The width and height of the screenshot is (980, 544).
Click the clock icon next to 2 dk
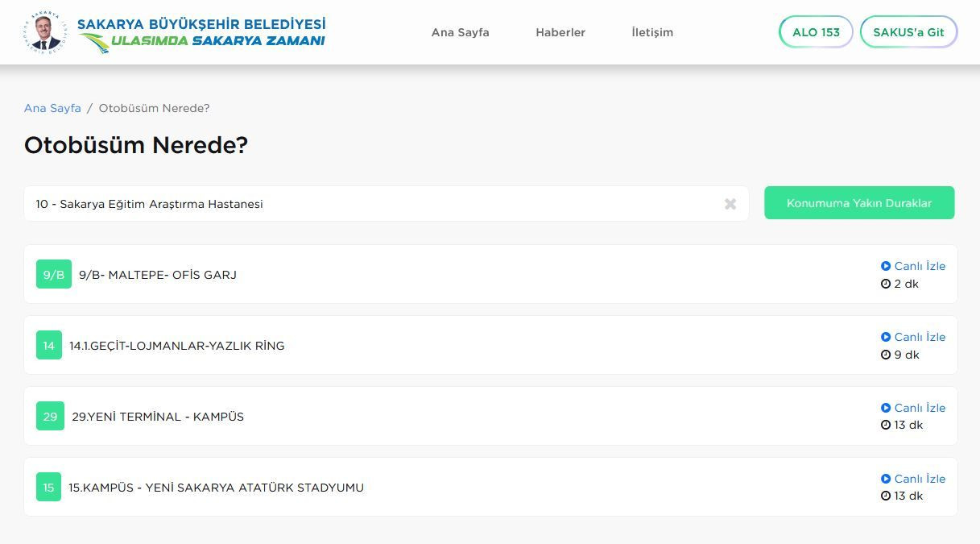coord(886,284)
